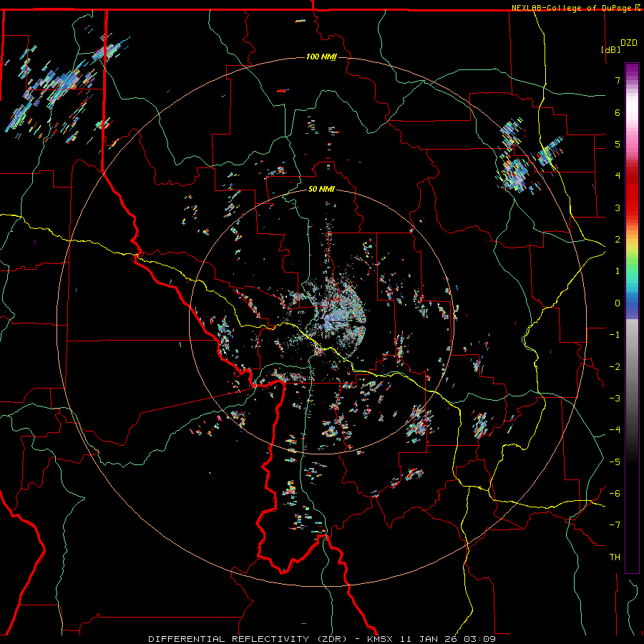Screen dimensions: 644x644
Task: Click the -7 value on the color scale
Action: click(x=615, y=525)
